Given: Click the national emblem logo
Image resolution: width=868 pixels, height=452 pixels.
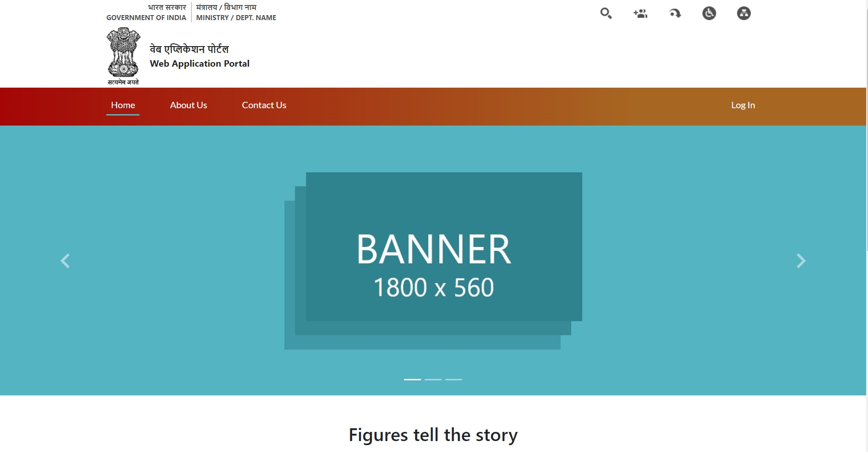Looking at the screenshot, I should (x=123, y=56).
